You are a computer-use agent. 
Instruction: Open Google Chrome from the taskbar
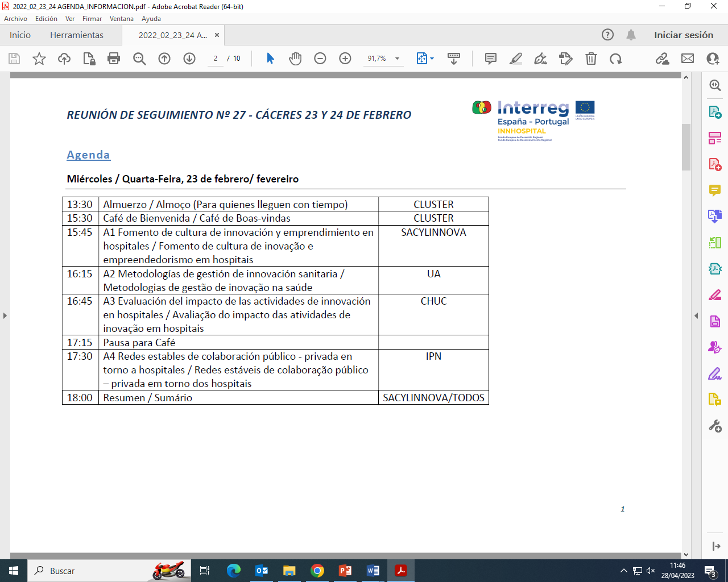[317, 571]
